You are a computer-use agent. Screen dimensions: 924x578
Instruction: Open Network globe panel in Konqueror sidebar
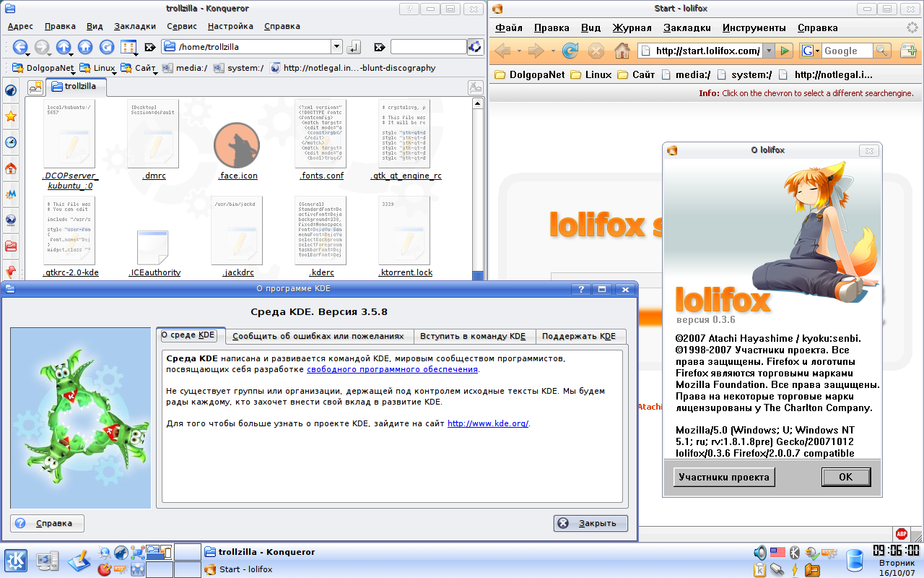tap(11, 220)
